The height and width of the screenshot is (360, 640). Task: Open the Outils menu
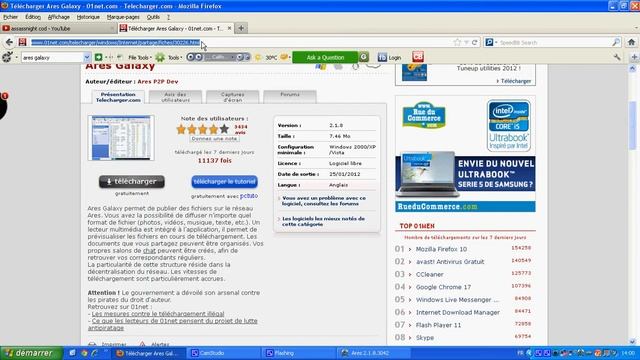tap(153, 17)
